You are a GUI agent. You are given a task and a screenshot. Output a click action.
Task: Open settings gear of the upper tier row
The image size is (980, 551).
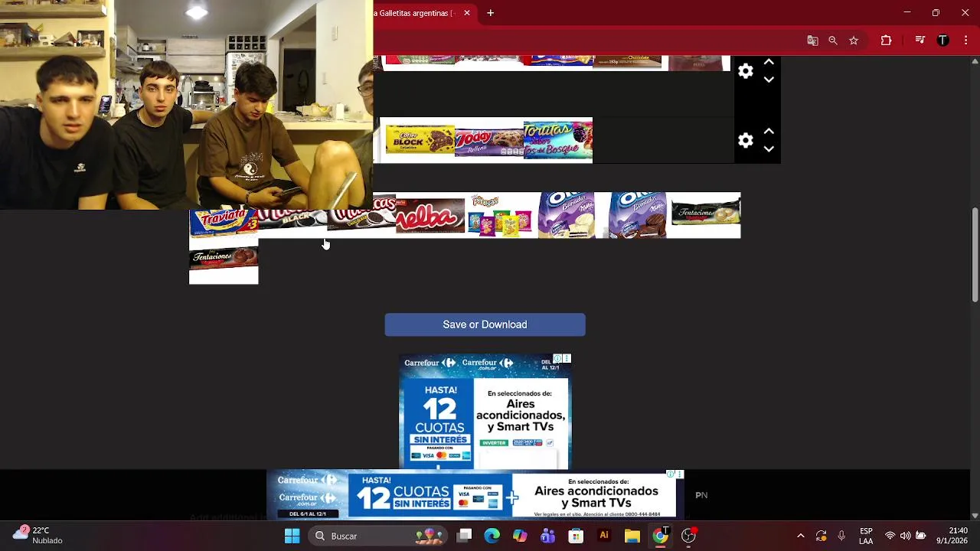pos(746,71)
